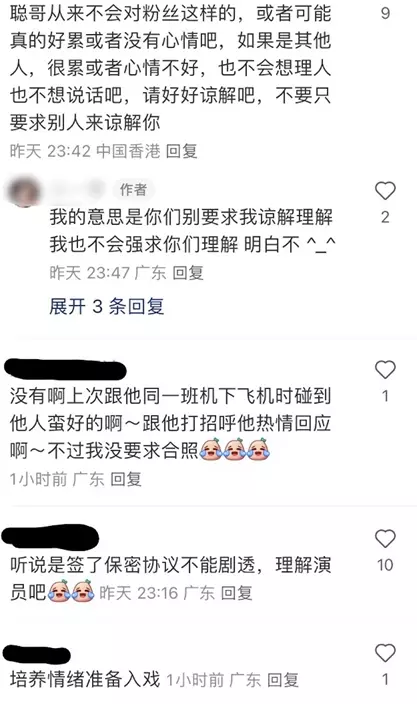Tap heart beside 培养情绪准备入戏 comment

click(385, 653)
